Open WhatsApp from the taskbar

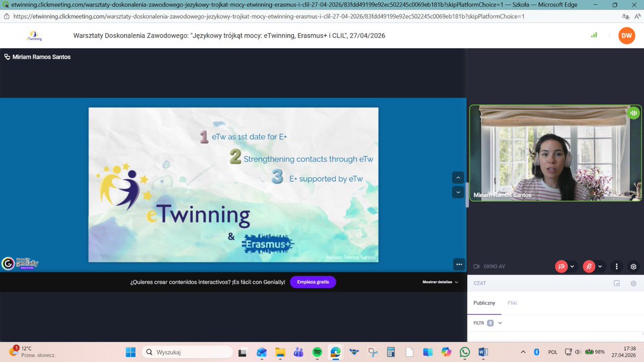(x=465, y=352)
